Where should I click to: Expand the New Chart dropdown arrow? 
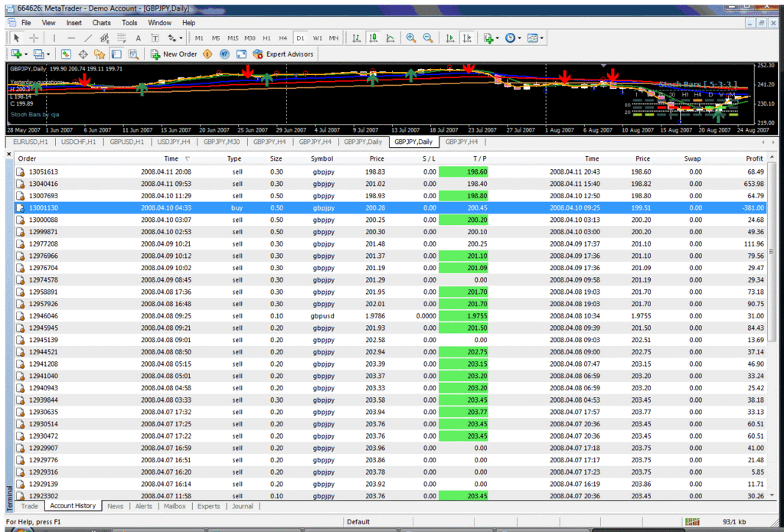pos(25,54)
